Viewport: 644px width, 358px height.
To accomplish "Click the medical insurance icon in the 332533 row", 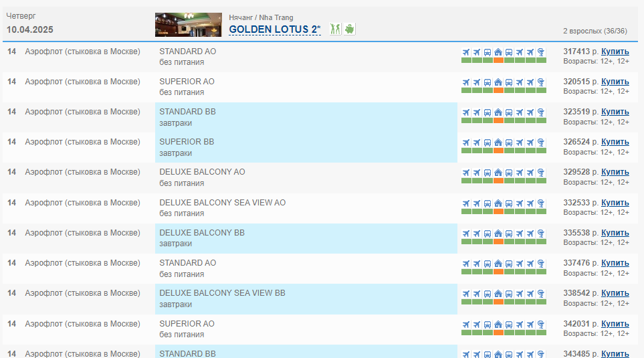I will point(541,203).
